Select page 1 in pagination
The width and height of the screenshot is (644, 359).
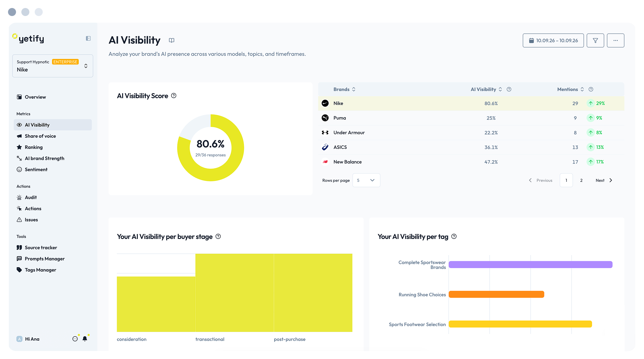(566, 181)
